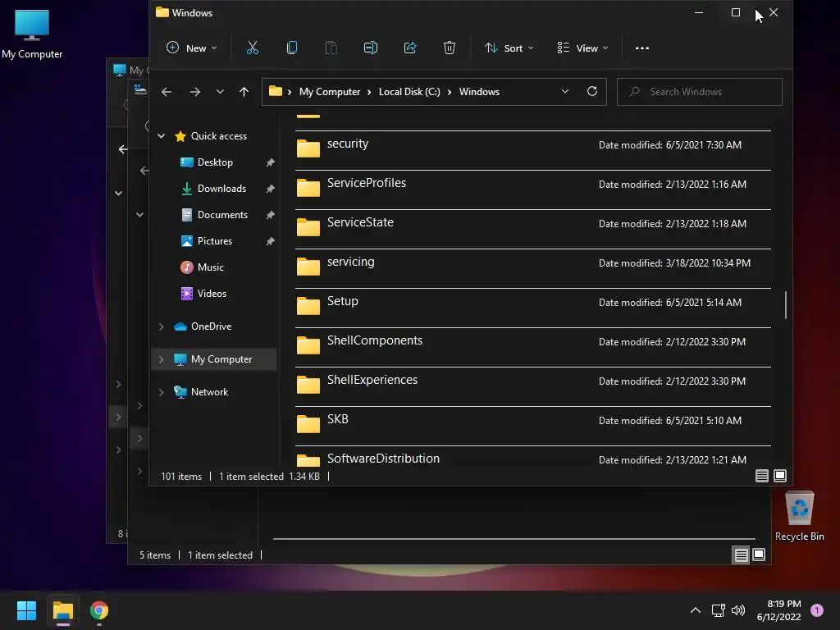The width and height of the screenshot is (840, 630).
Task: Select Downloads in the navigation pane
Action: 221,189
